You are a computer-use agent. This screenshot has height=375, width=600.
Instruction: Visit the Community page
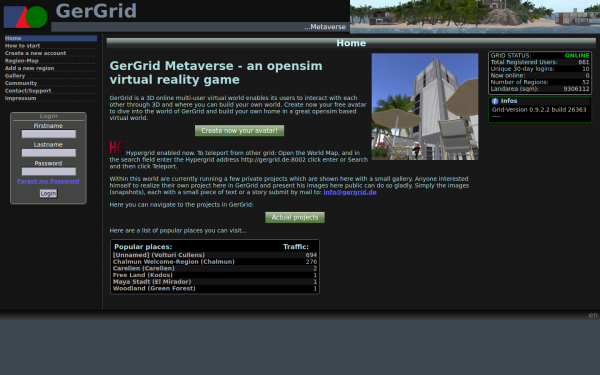coord(21,83)
